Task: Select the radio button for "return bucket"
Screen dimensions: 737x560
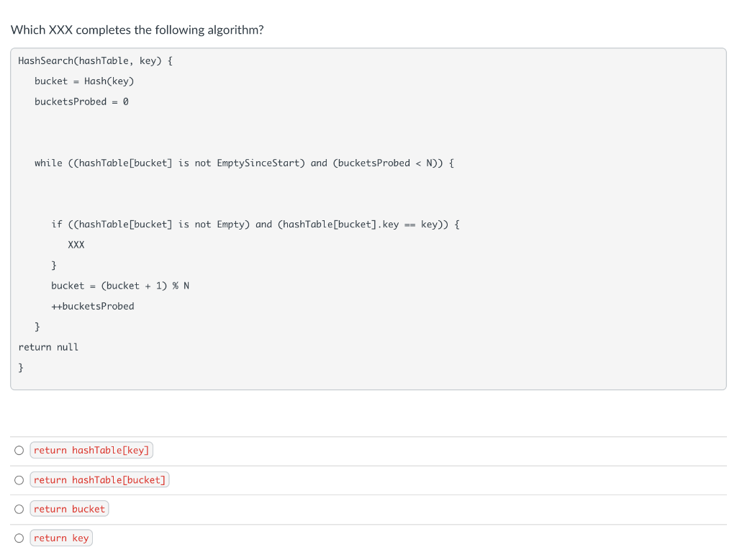Action: [19, 509]
